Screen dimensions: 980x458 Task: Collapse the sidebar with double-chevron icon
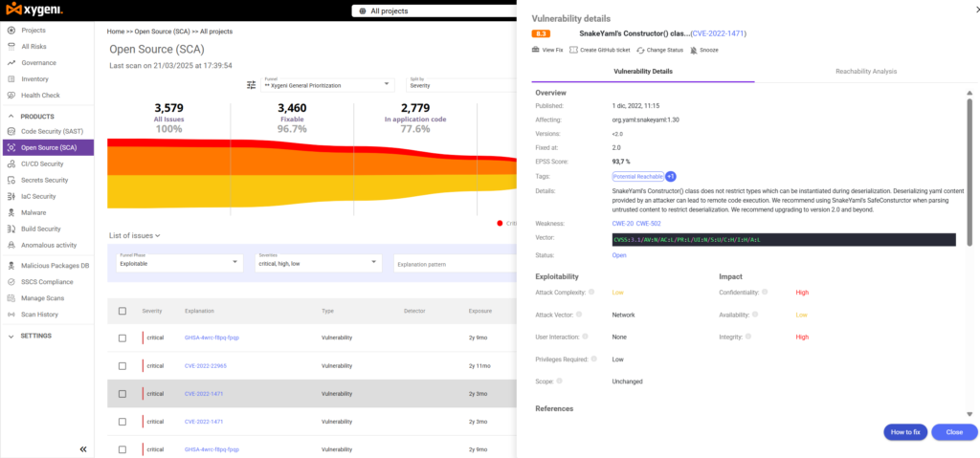click(83, 448)
